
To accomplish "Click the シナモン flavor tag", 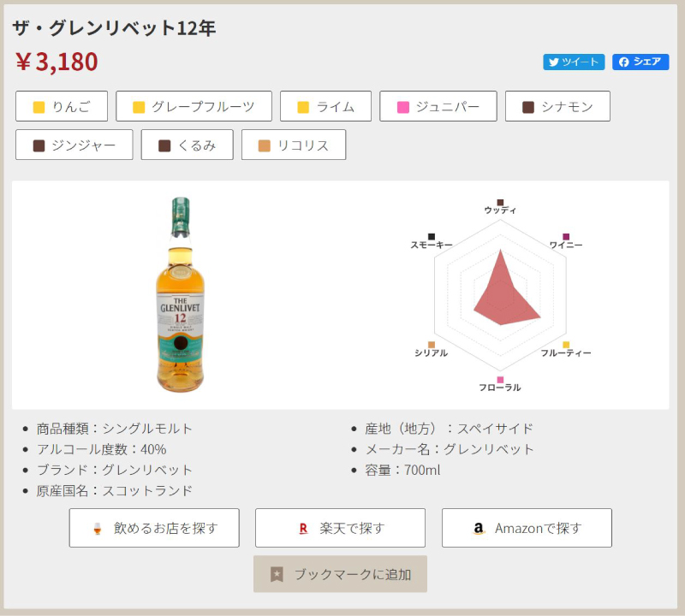I will 557,106.
